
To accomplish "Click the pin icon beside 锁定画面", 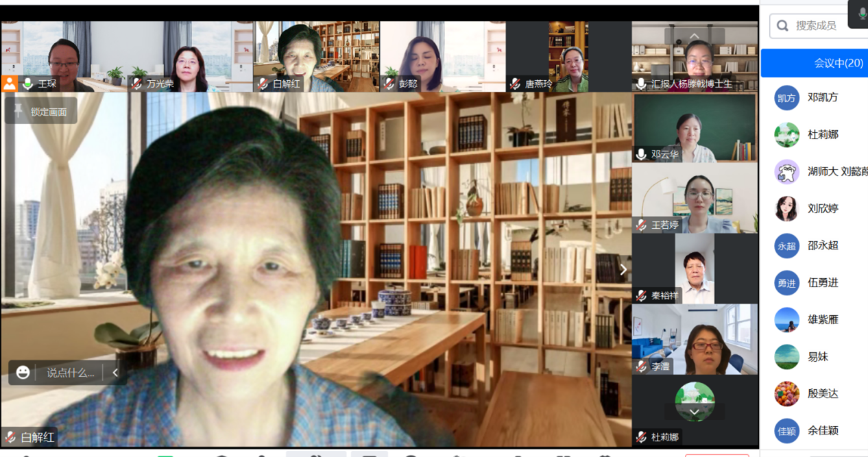I will point(18,112).
